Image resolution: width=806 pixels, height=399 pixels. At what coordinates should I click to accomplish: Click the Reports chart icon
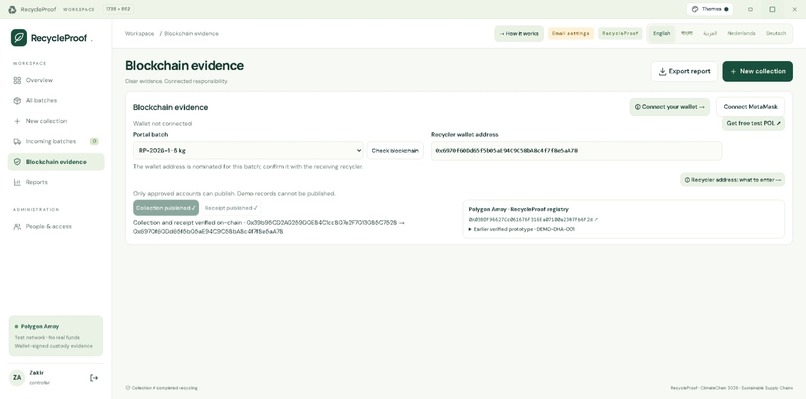click(x=17, y=182)
